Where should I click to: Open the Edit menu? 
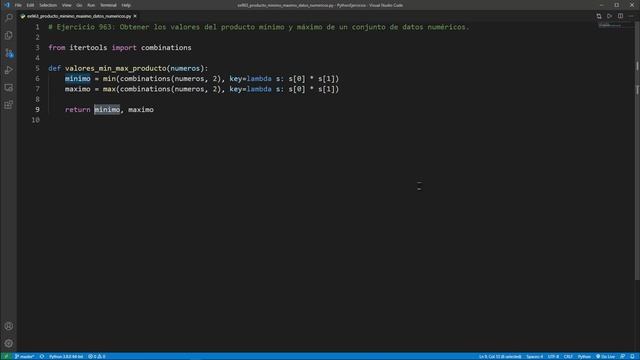click(x=30, y=5)
